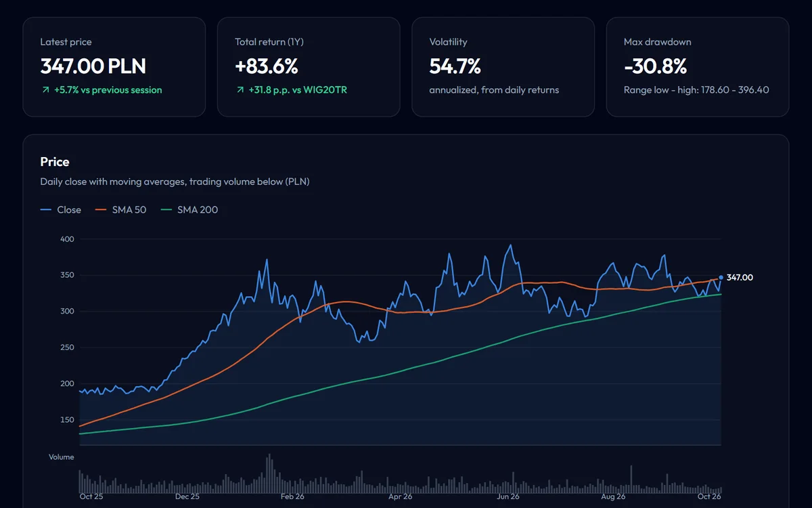Click the "Oct 25" date label
Viewport: 812px width, 508px height.
click(91, 496)
